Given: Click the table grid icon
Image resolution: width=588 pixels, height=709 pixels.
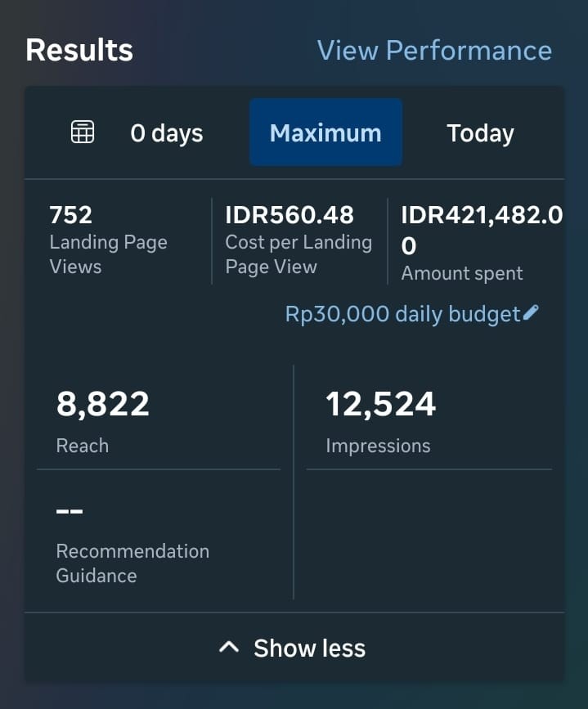Looking at the screenshot, I should click(x=83, y=132).
